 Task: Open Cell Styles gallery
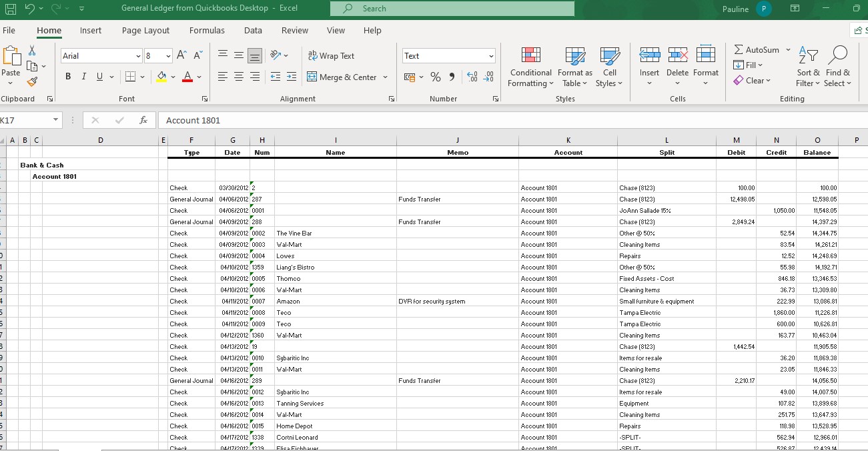609,67
